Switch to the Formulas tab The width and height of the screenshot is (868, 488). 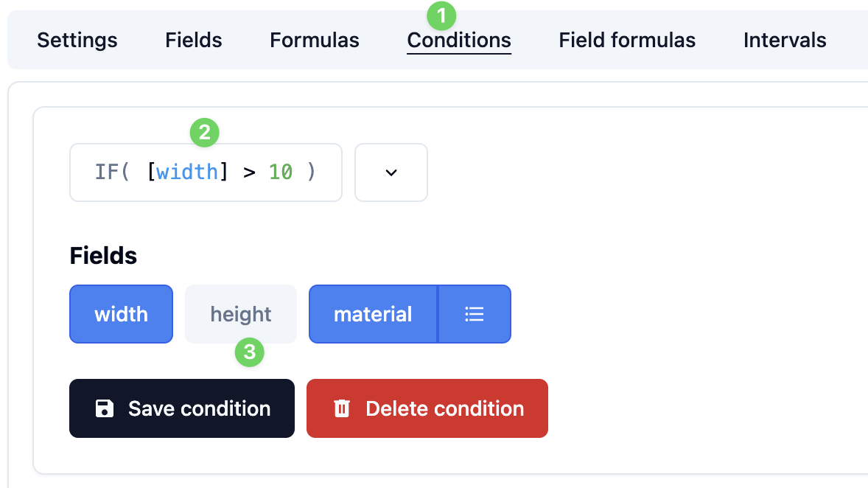pyautogui.click(x=314, y=40)
